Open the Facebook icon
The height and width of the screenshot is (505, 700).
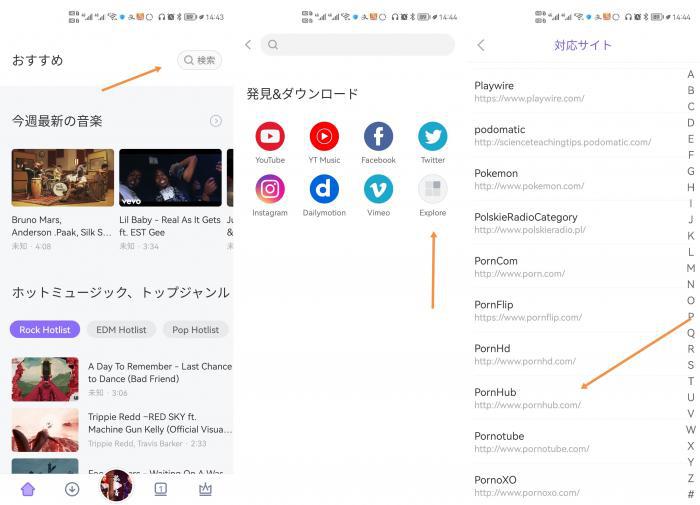click(378, 136)
